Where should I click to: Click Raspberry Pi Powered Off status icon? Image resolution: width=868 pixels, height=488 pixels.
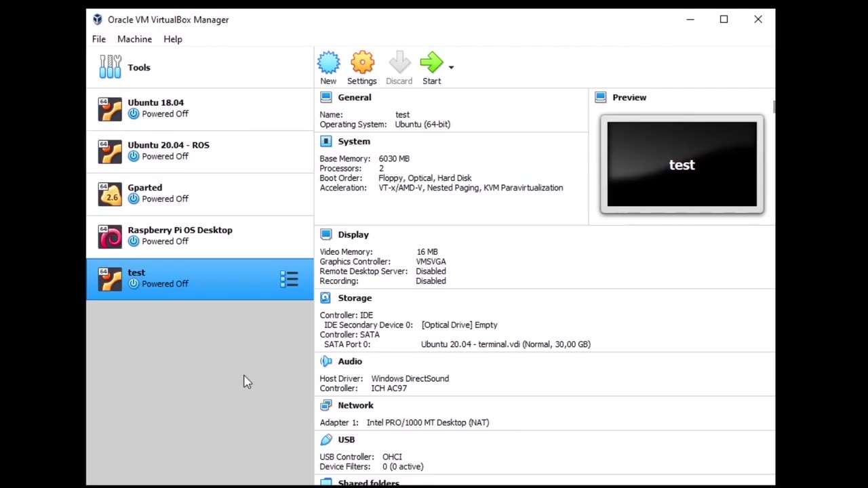point(134,241)
